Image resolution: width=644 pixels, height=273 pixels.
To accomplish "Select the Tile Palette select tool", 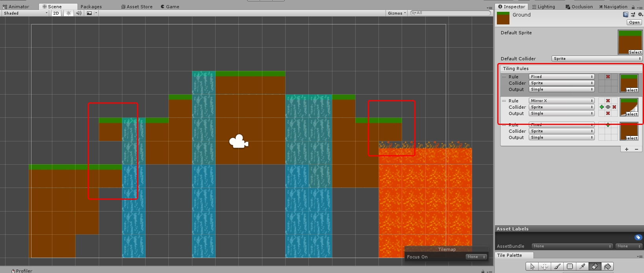I will (x=532, y=267).
